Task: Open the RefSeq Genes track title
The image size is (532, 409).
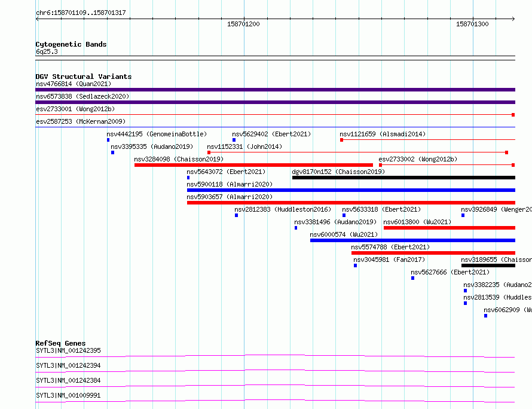Action: [x=60, y=343]
